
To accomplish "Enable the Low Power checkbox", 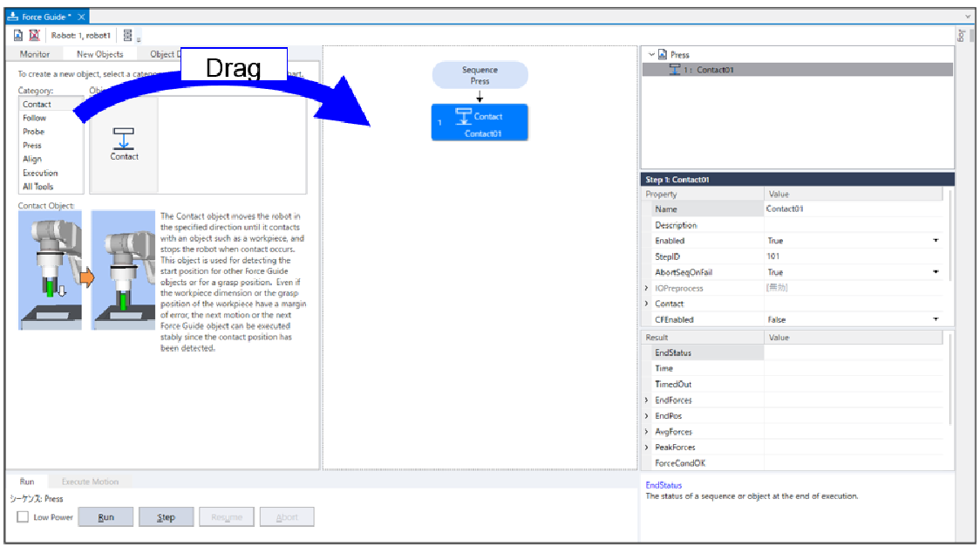I will pyautogui.click(x=23, y=517).
